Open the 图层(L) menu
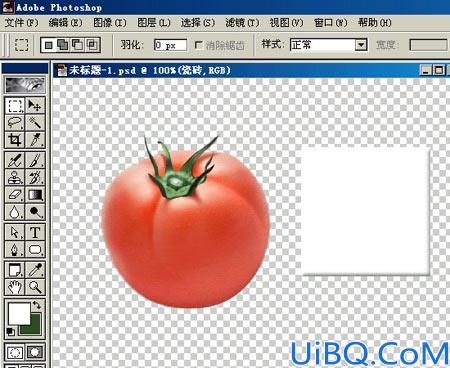 click(x=154, y=23)
